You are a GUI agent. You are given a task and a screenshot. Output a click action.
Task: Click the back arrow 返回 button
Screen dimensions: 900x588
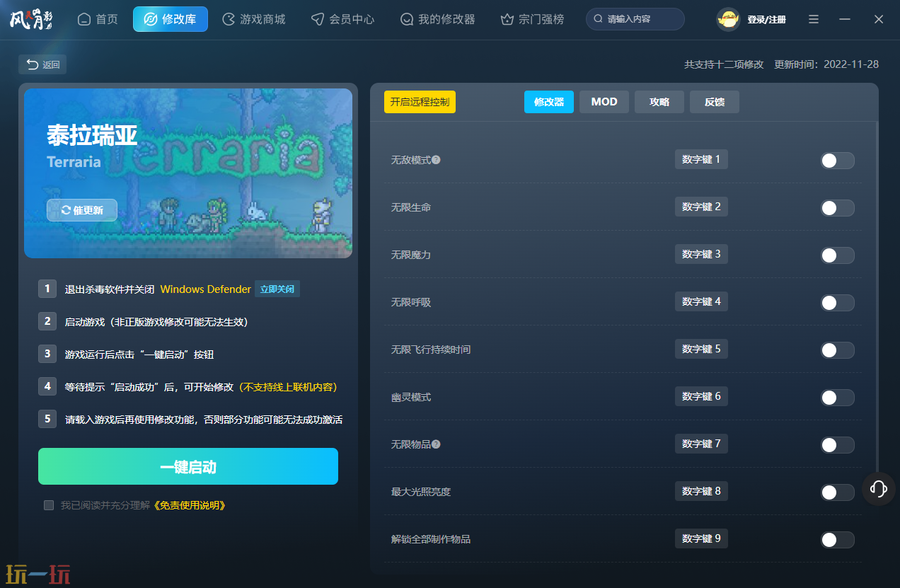(x=42, y=64)
